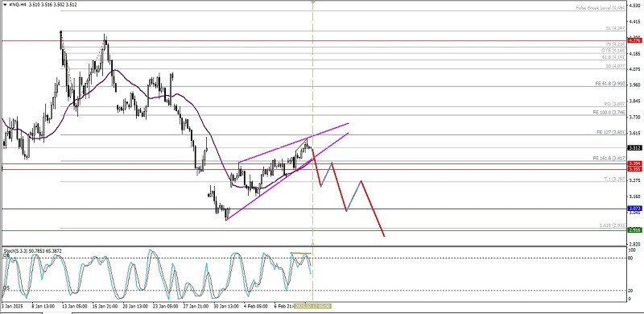Click the stochastic OS oversold label
The height and width of the screenshot is (314, 644).
pyautogui.click(x=6, y=287)
